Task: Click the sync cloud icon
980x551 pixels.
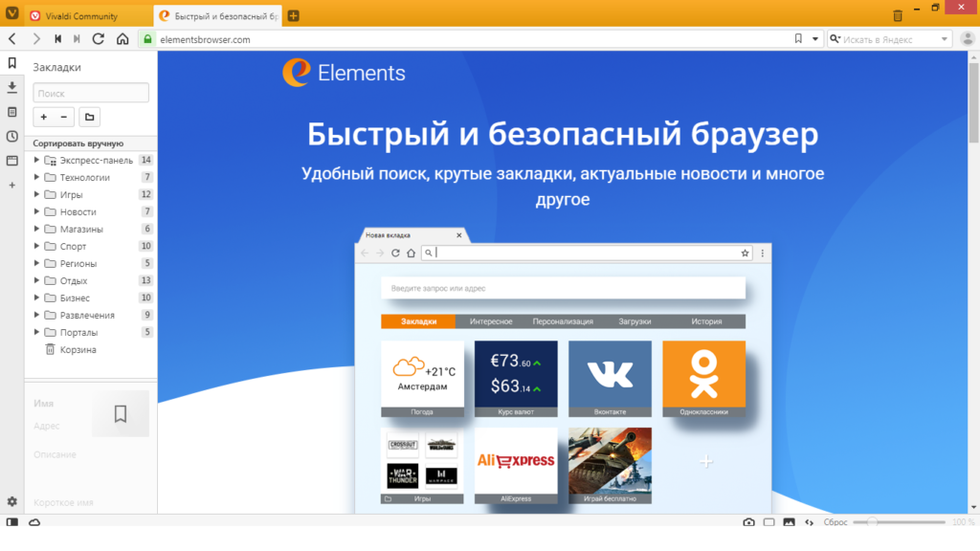Action: [x=34, y=521]
